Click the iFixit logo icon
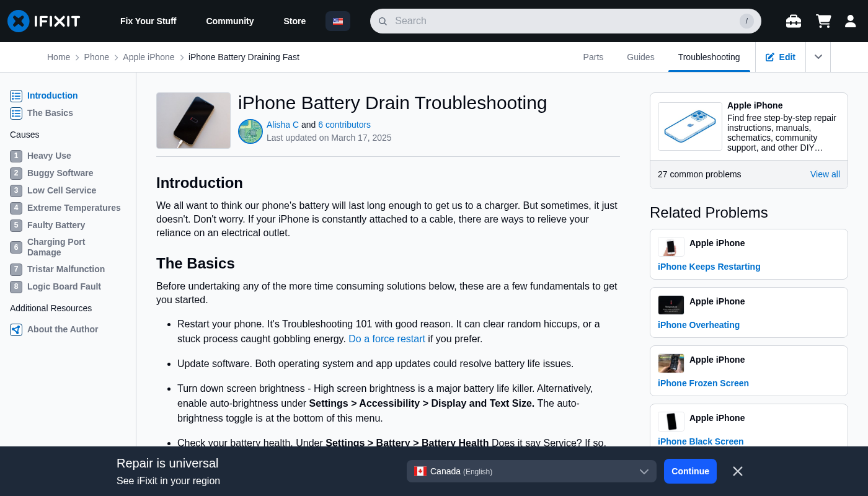The image size is (868, 496). (19, 21)
